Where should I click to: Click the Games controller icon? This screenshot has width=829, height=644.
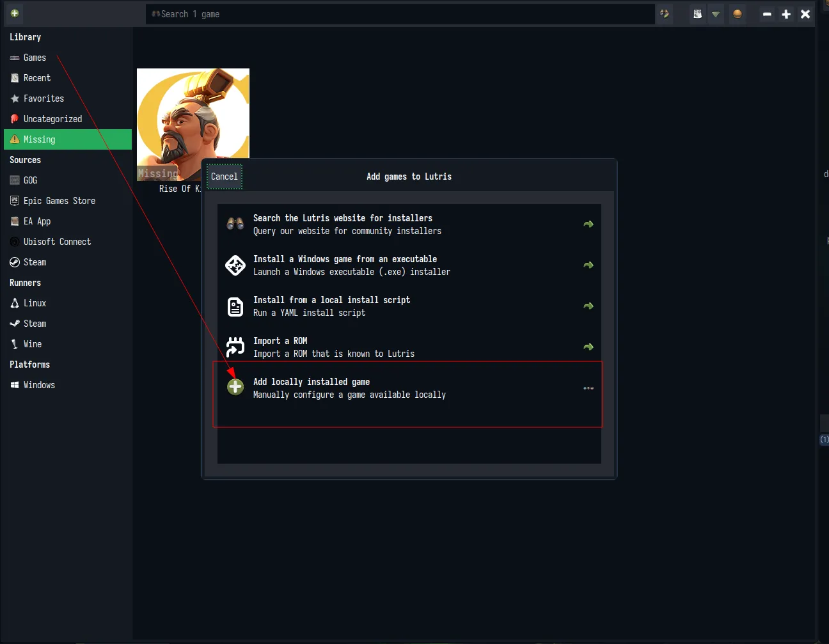(15, 58)
